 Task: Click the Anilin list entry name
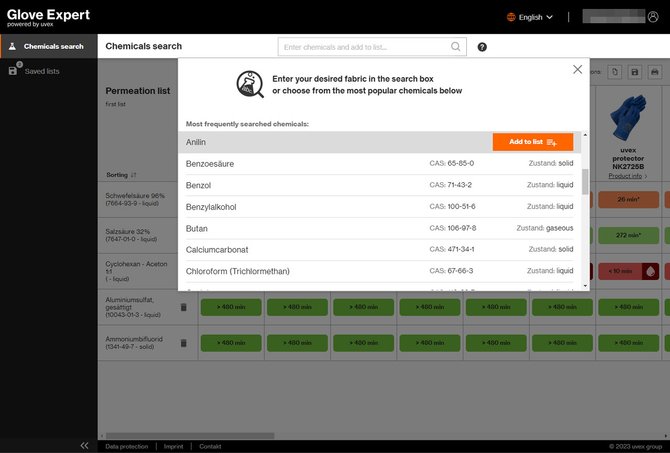coord(196,142)
